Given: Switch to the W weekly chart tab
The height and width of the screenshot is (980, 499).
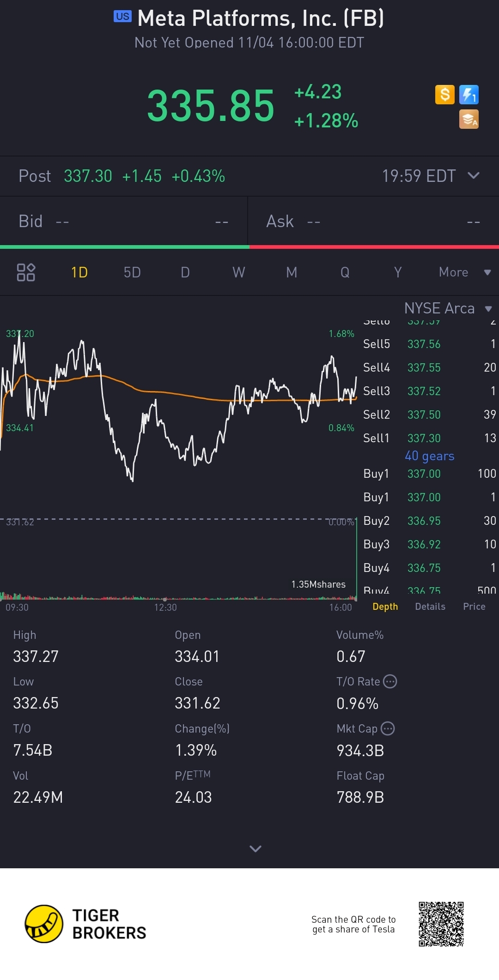Looking at the screenshot, I should (239, 272).
